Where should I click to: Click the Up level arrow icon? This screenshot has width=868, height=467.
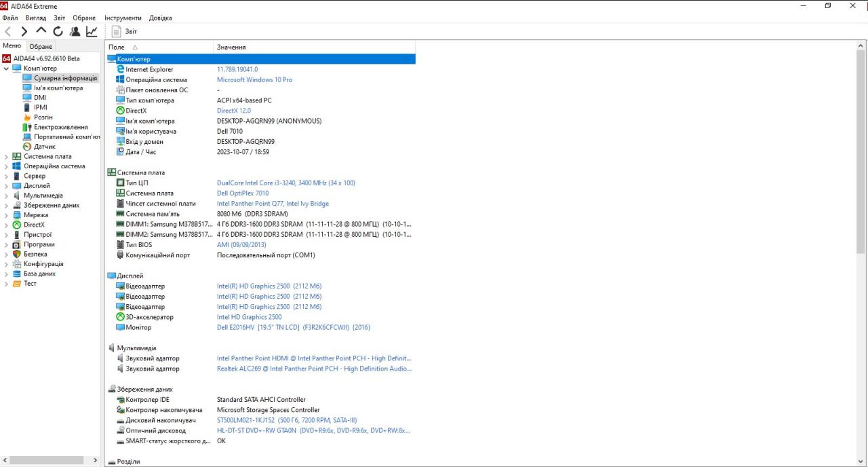(41, 31)
